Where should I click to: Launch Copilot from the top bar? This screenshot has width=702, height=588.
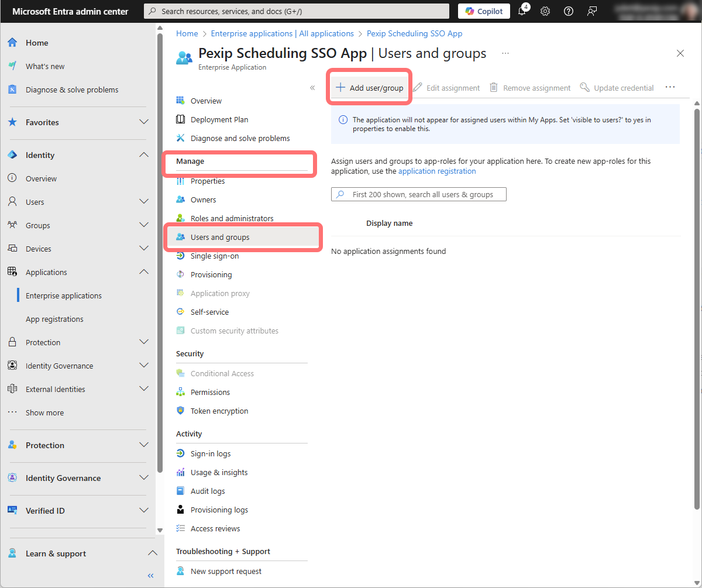pyautogui.click(x=484, y=11)
